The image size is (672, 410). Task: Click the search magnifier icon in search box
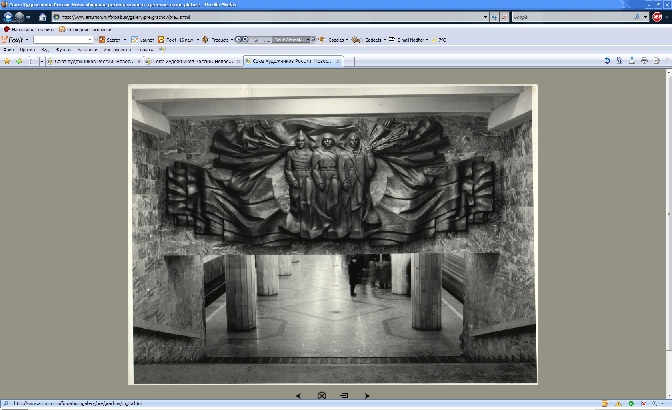tap(637, 17)
